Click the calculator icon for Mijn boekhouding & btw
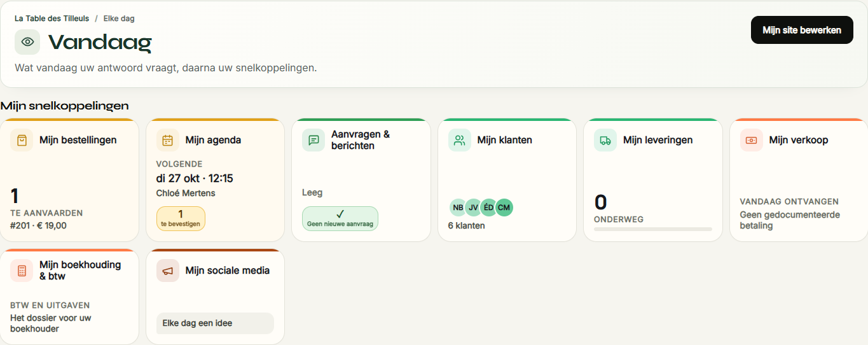The height and width of the screenshot is (345, 868). pos(22,271)
